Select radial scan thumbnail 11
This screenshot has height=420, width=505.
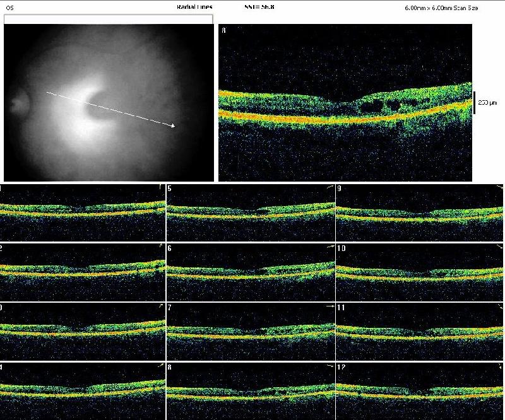(420, 332)
